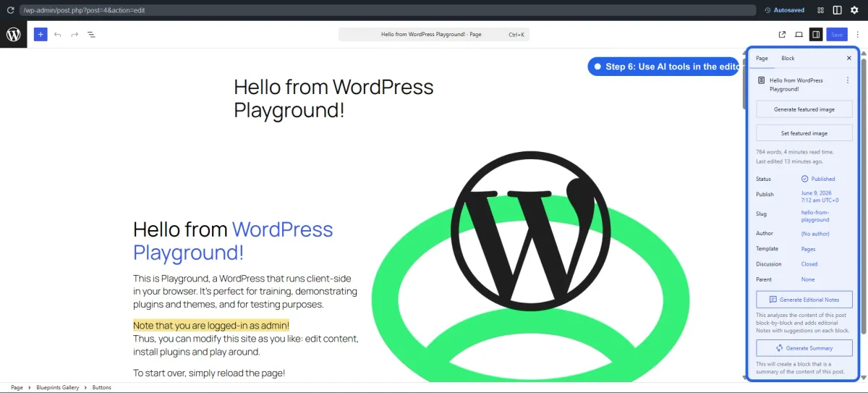Screen dimensions: 868x393
Task: Click the WordPress logo to view pages
Action: pyautogui.click(x=14, y=34)
